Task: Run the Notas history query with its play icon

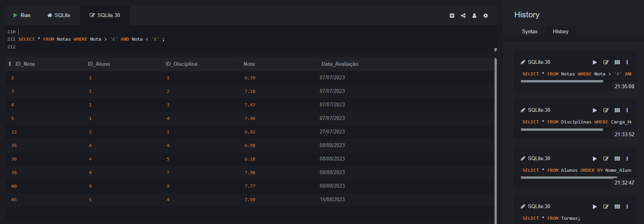Action: click(595, 62)
